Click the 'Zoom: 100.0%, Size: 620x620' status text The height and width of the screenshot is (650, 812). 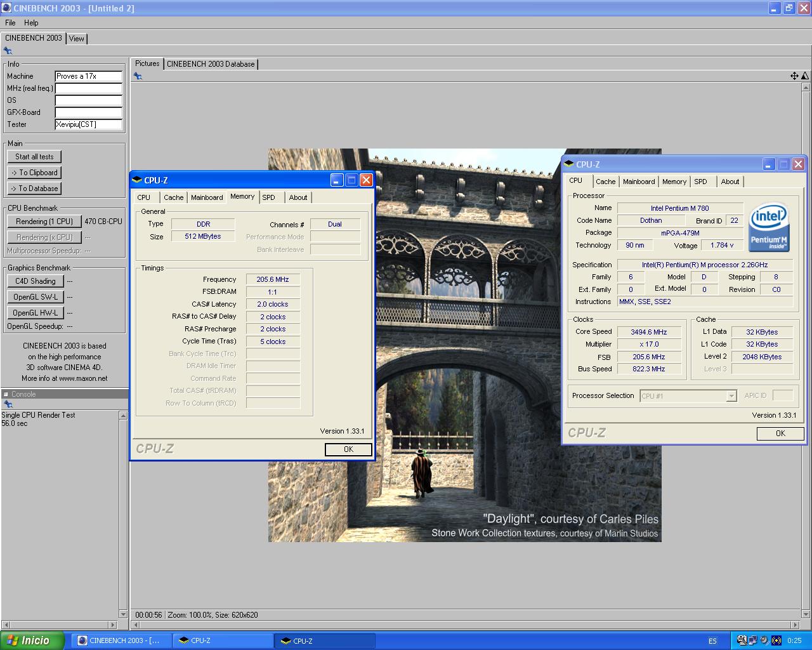pos(213,615)
